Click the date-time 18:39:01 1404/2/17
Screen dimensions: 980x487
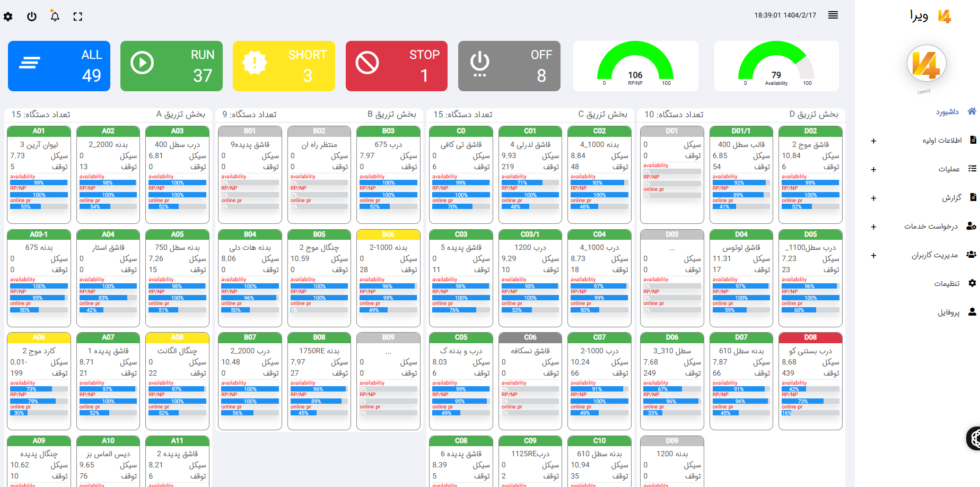click(x=785, y=15)
